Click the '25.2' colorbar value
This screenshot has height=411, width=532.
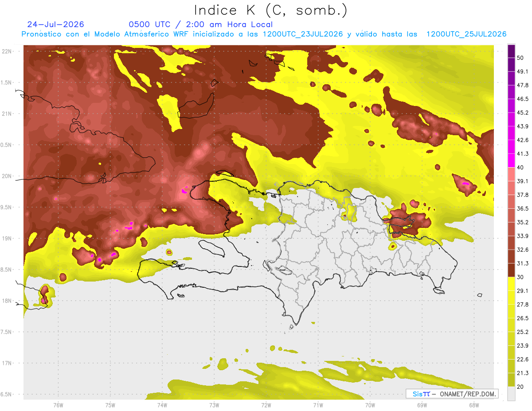(523, 332)
